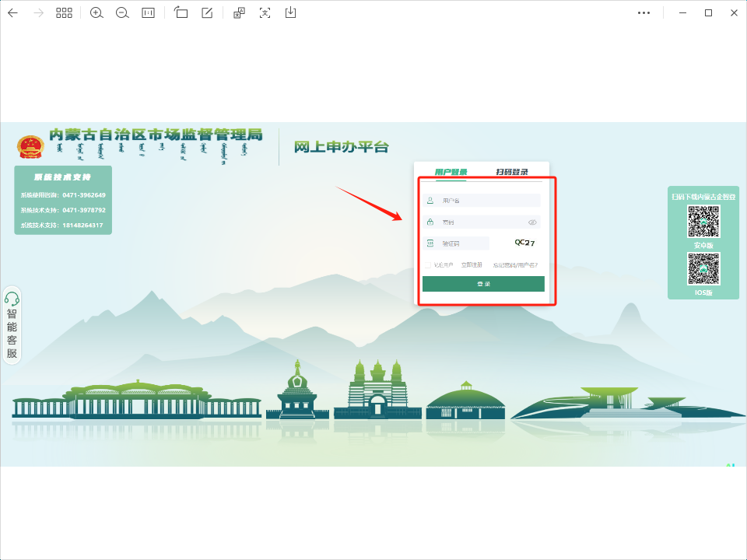The width and height of the screenshot is (747, 560).
Task: Zoom out using the magnifier minus icon
Action: point(122,12)
